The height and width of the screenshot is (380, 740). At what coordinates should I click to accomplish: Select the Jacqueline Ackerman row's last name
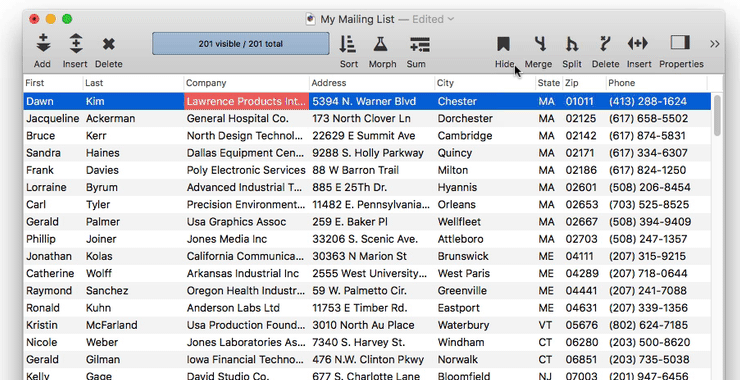(x=110, y=118)
